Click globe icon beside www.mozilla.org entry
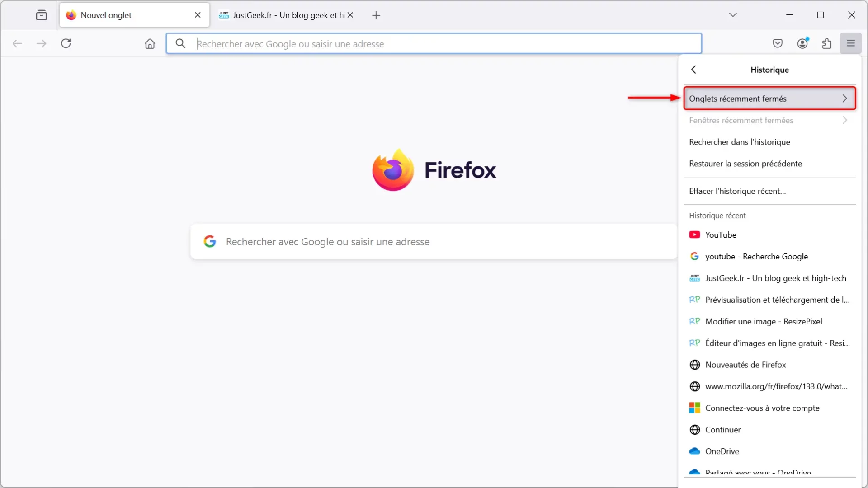Screen dimensions: 868x488 [x=694, y=386]
